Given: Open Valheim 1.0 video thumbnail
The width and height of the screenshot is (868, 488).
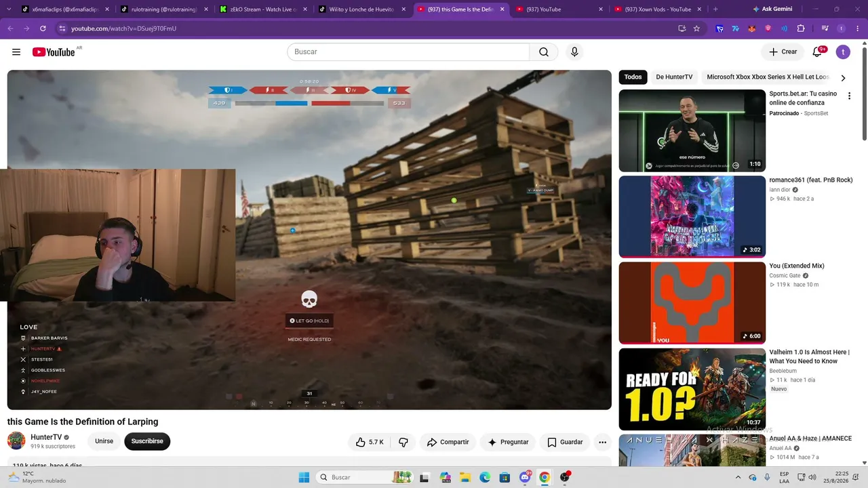Looking at the screenshot, I should click(692, 389).
